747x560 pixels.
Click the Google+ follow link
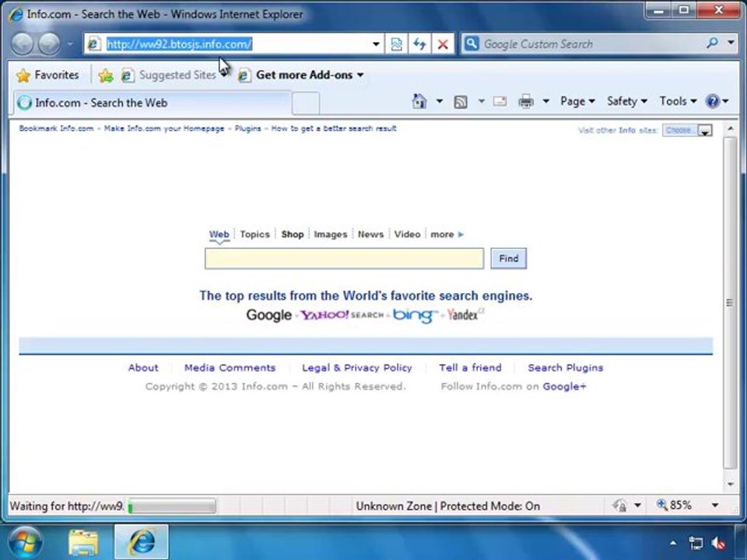coord(565,387)
